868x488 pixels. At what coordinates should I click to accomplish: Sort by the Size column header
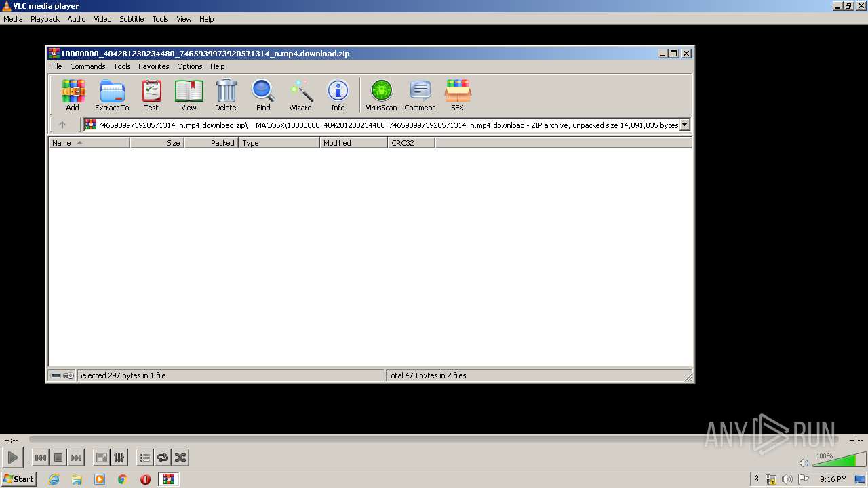(x=157, y=143)
